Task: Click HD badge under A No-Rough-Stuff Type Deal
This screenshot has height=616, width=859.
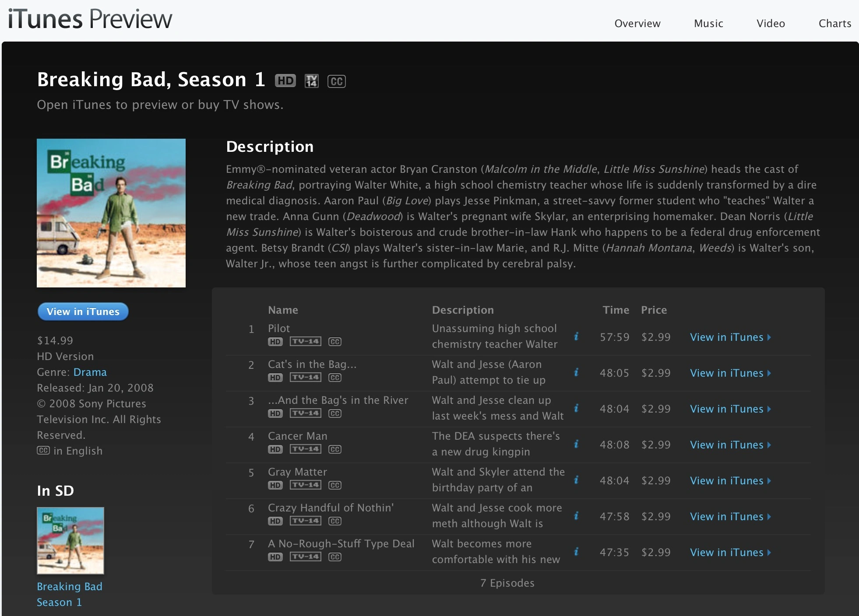Action: (275, 557)
